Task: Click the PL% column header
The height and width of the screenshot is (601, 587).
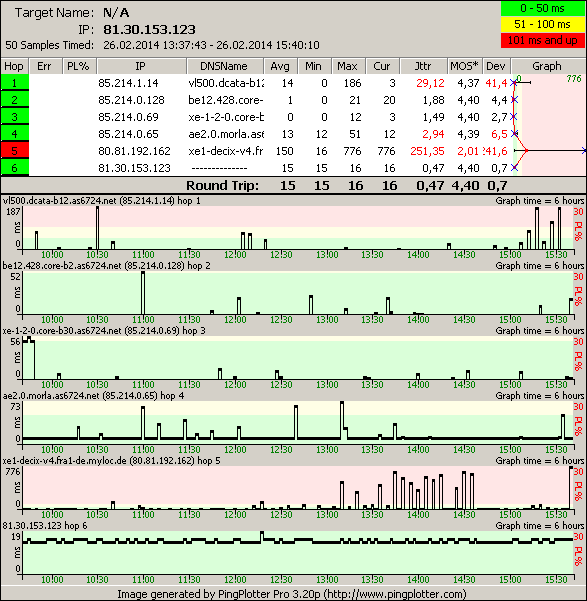Action: pyautogui.click(x=78, y=66)
